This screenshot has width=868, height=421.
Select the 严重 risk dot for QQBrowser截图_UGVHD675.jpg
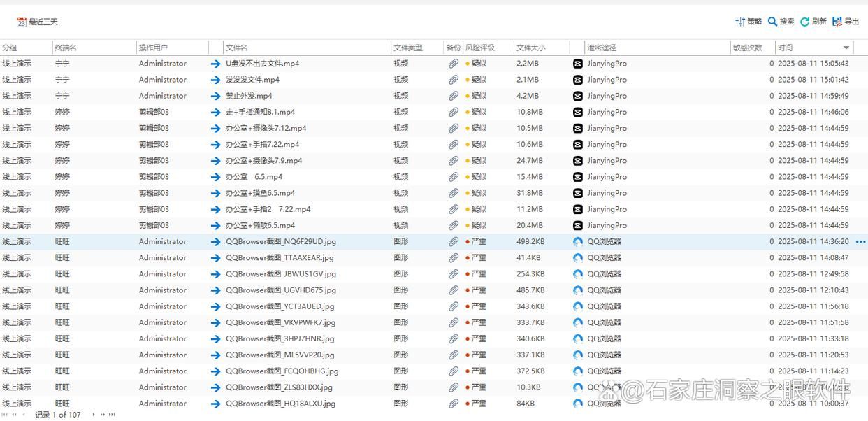click(x=468, y=290)
